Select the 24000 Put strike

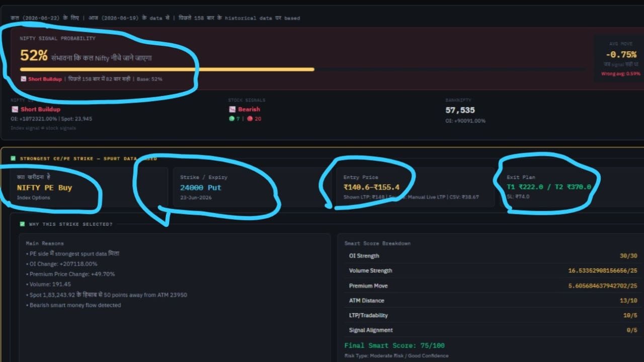[201, 188]
